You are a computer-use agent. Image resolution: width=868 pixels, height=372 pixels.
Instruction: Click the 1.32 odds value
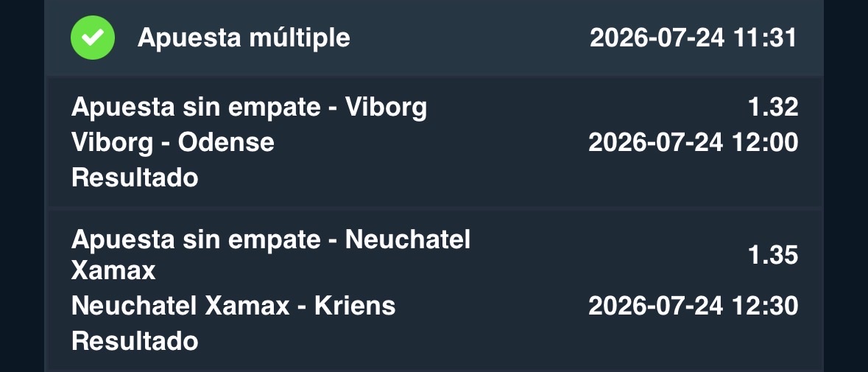[773, 107]
